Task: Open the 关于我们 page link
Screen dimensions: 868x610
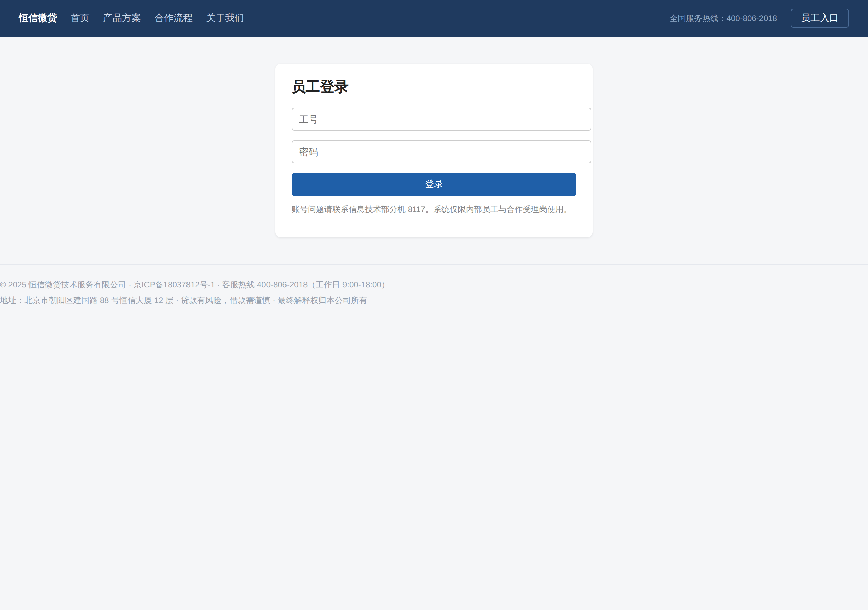Action: (x=225, y=18)
